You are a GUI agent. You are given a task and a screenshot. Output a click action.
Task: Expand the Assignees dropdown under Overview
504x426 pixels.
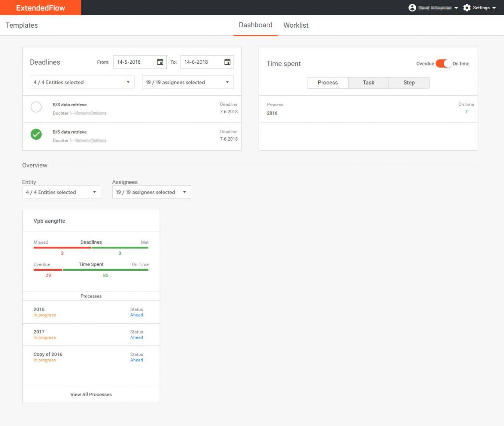(151, 192)
